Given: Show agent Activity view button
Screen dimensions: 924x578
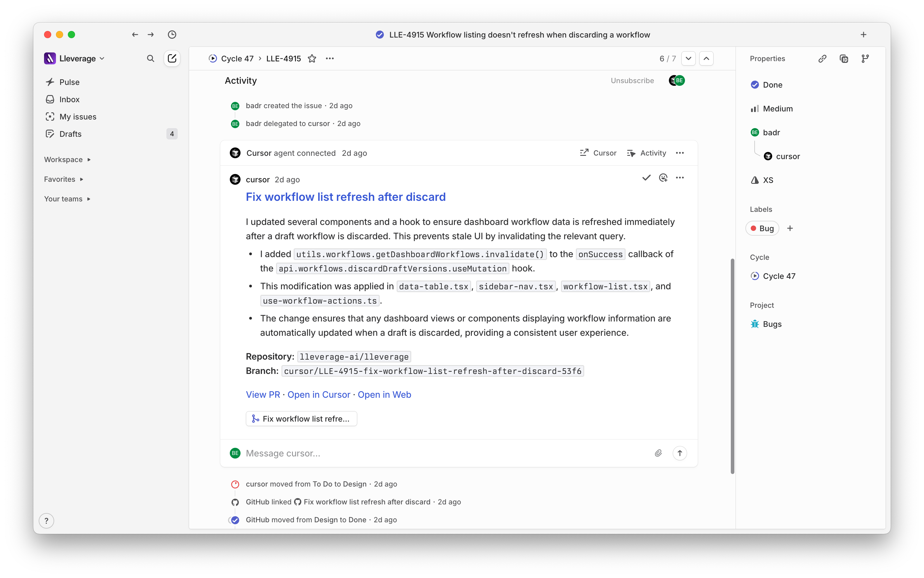Looking at the screenshot, I should (647, 153).
